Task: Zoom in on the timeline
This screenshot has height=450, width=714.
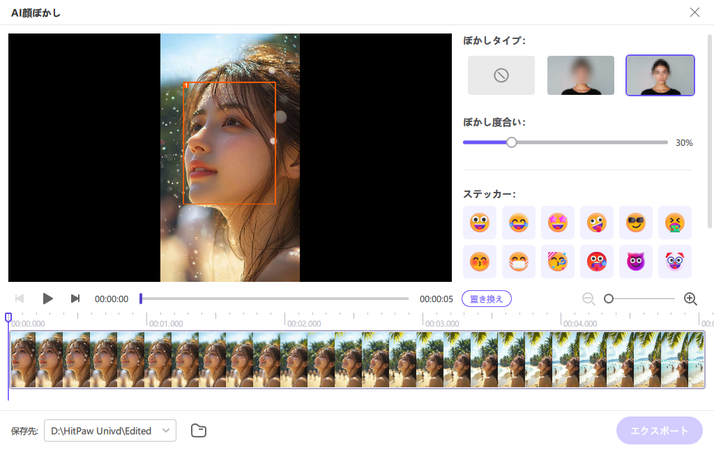Action: [x=690, y=298]
